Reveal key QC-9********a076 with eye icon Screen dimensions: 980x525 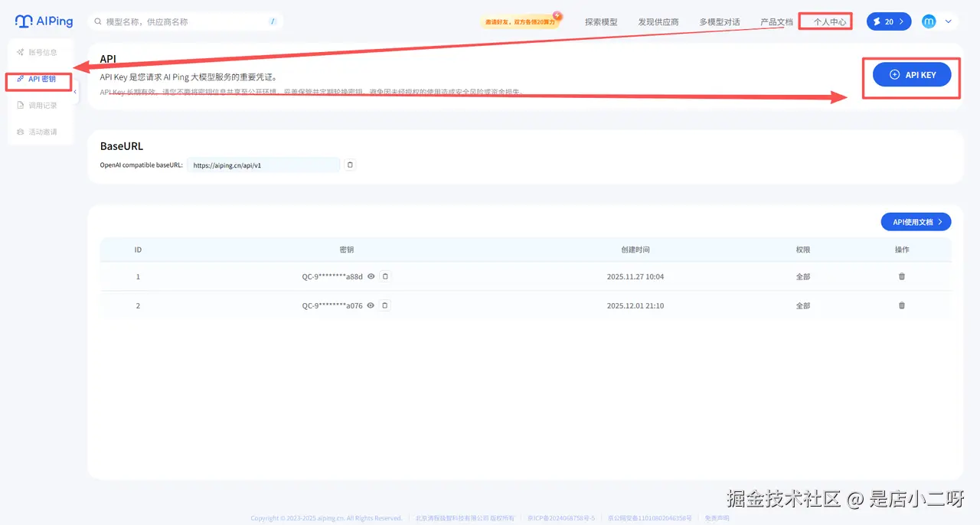point(371,305)
